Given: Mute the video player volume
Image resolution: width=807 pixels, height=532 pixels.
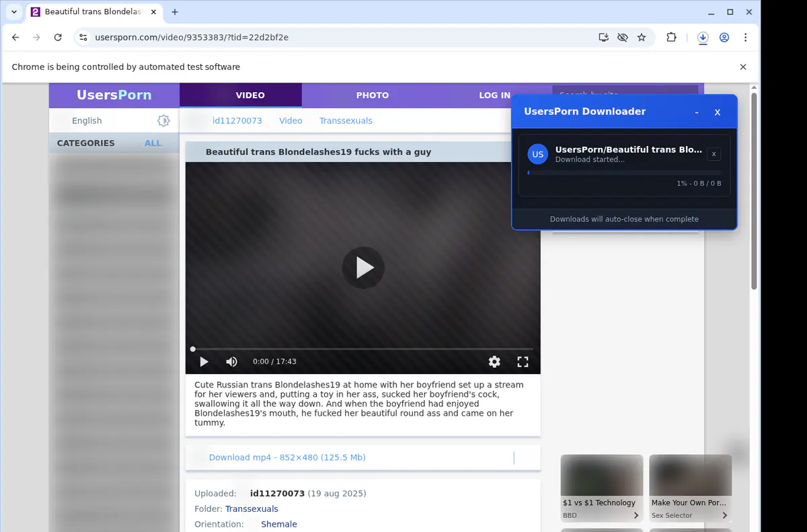Looking at the screenshot, I should (231, 362).
